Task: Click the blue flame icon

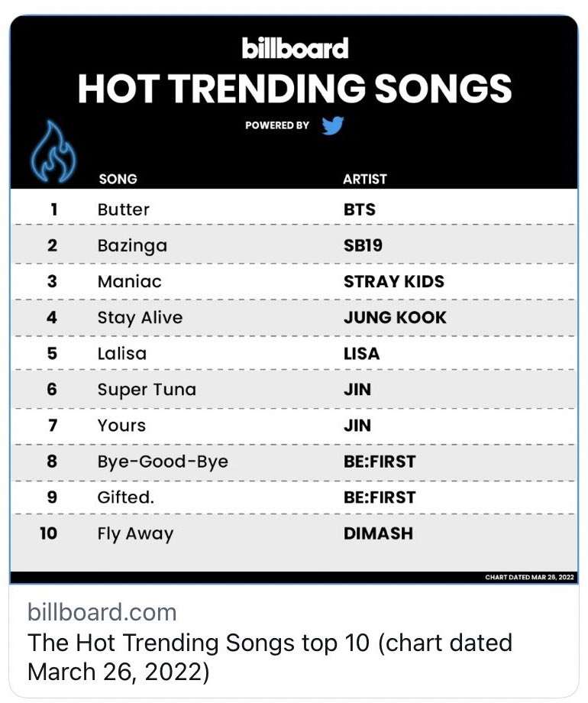Action: 53,151
